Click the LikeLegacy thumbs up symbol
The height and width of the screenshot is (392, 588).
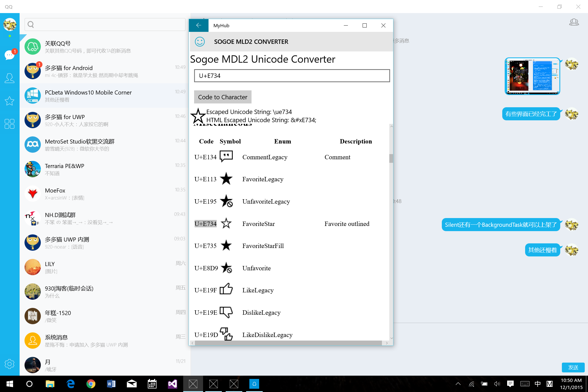click(x=226, y=289)
